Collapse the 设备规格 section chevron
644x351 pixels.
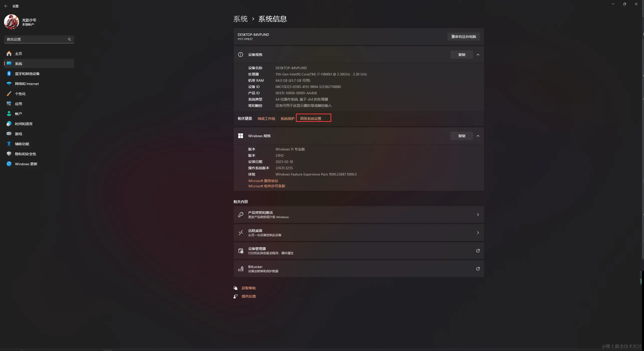click(478, 55)
